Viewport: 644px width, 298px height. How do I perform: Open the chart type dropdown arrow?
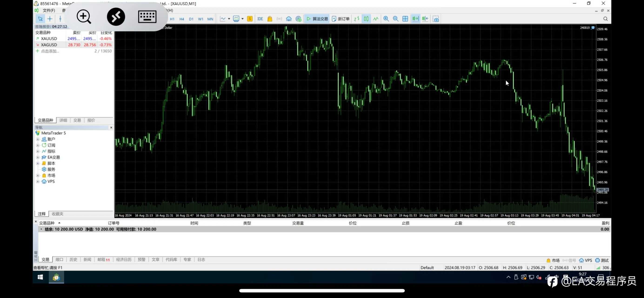click(229, 19)
